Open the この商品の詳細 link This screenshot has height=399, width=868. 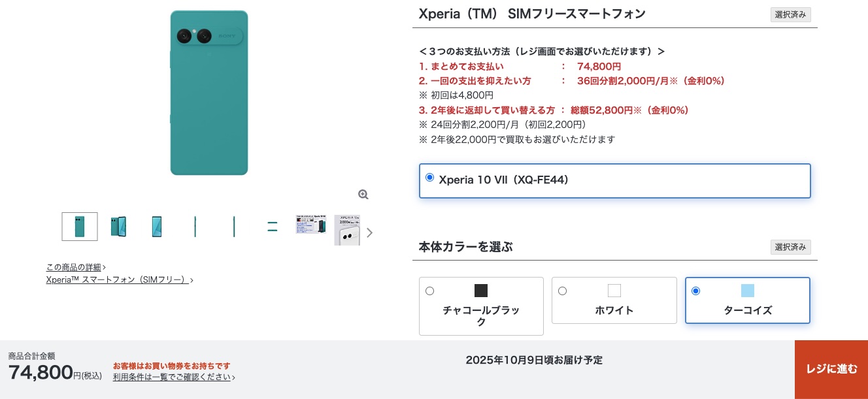coord(74,267)
